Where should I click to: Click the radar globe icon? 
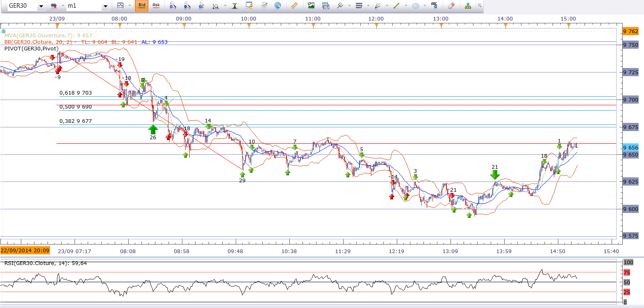tap(278, 6)
